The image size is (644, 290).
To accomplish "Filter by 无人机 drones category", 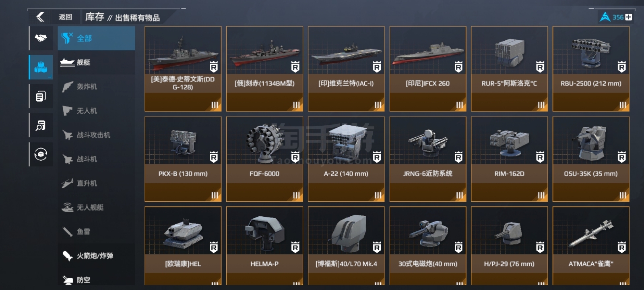I will [x=96, y=111].
